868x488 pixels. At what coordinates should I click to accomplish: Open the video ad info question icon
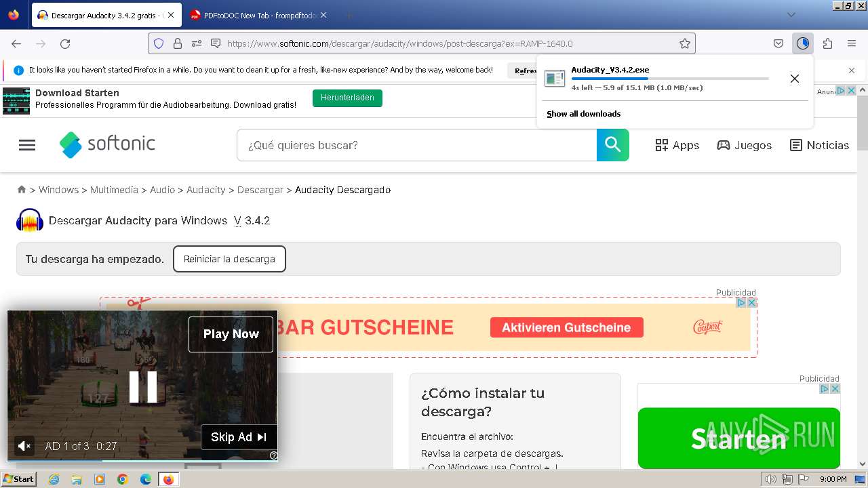click(273, 455)
